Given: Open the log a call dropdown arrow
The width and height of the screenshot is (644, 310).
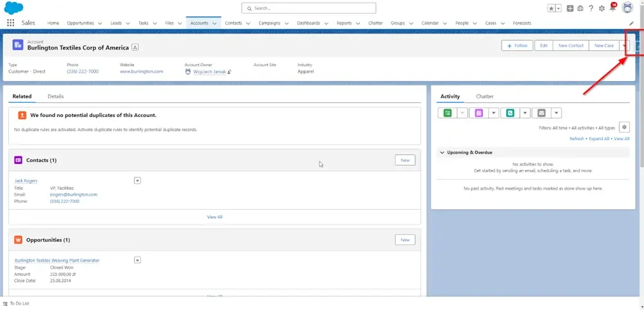Looking at the screenshot, I should point(525,113).
